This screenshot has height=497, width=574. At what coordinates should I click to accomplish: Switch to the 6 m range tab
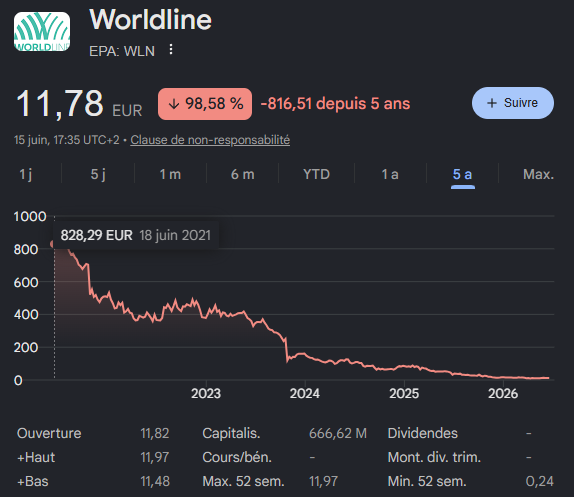pyautogui.click(x=243, y=174)
